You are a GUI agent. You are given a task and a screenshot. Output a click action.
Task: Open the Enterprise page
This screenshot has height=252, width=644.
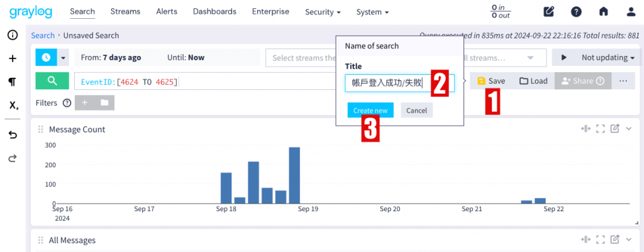pos(270,11)
